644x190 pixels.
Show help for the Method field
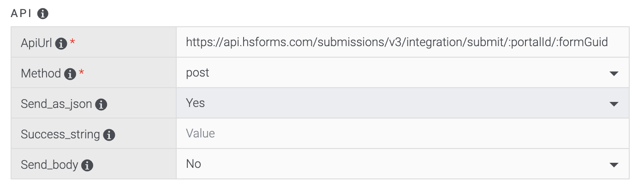[70, 74]
